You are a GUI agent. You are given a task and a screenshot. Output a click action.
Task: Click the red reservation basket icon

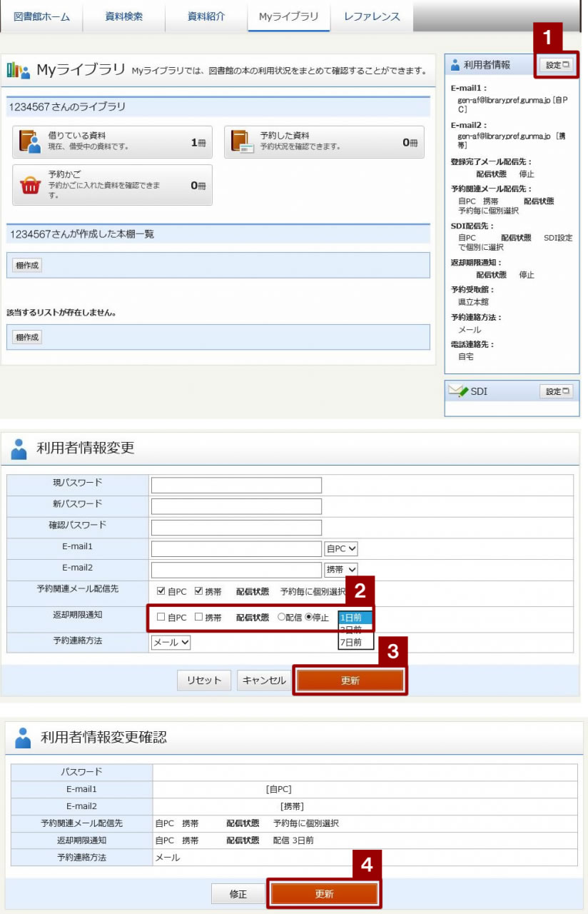[30, 186]
